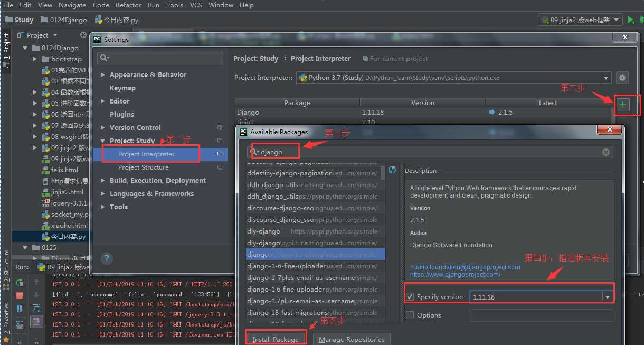Viewport: 644px width, 345px height.
Task: Clear the django search field text
Action: [x=606, y=152]
